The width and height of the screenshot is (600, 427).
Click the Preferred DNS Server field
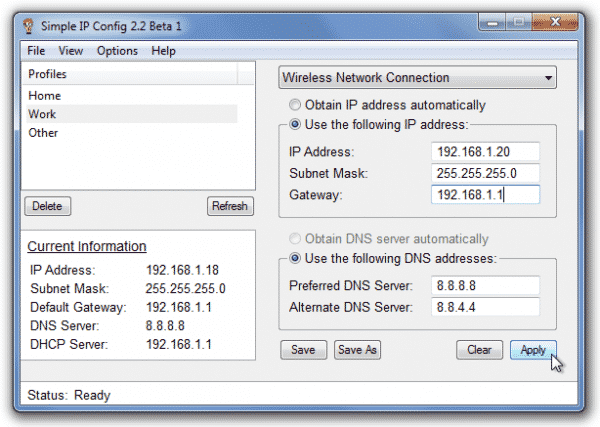486,285
